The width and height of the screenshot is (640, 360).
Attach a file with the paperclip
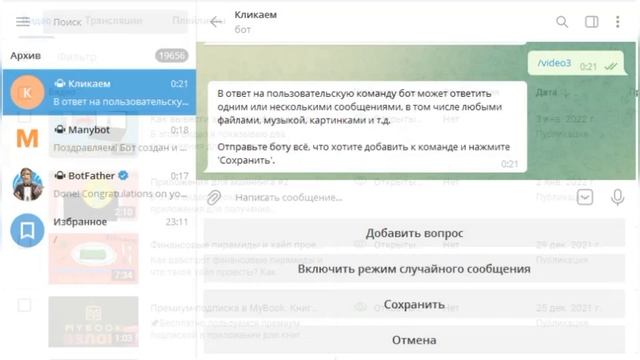tap(213, 198)
